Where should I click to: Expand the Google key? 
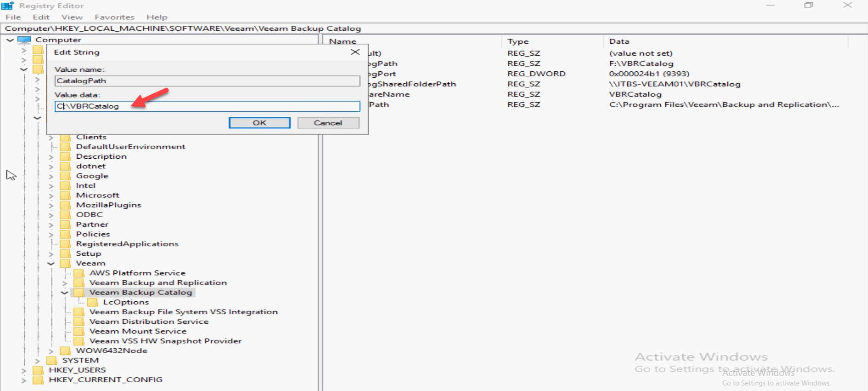point(51,176)
